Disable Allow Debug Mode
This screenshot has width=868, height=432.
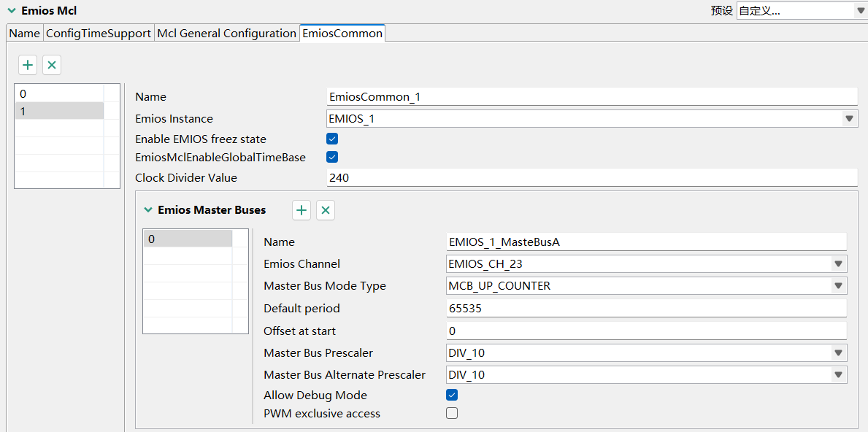[x=452, y=394]
